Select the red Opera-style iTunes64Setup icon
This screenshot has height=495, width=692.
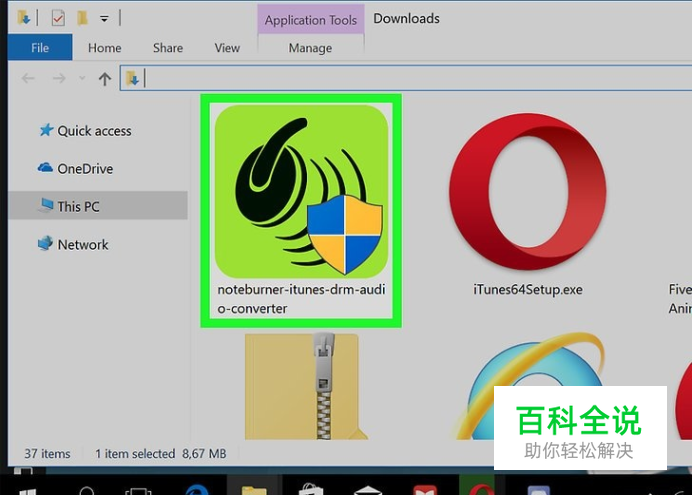point(528,191)
